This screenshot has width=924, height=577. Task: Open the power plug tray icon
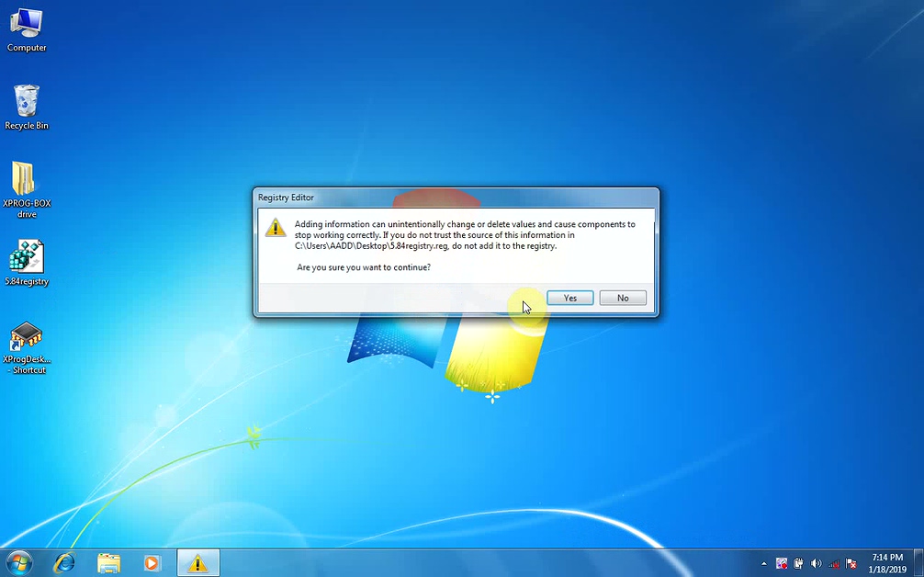[x=798, y=563]
